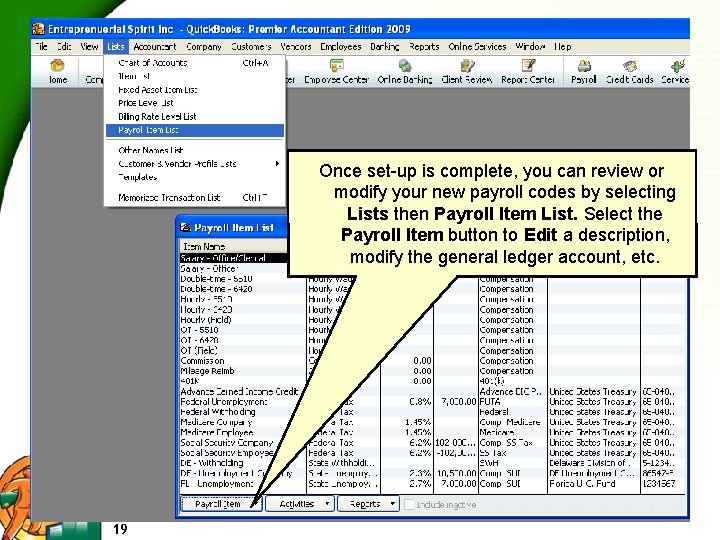The image size is (720, 540).
Task: Toggle the Include inactive checkbox
Action: [x=409, y=504]
